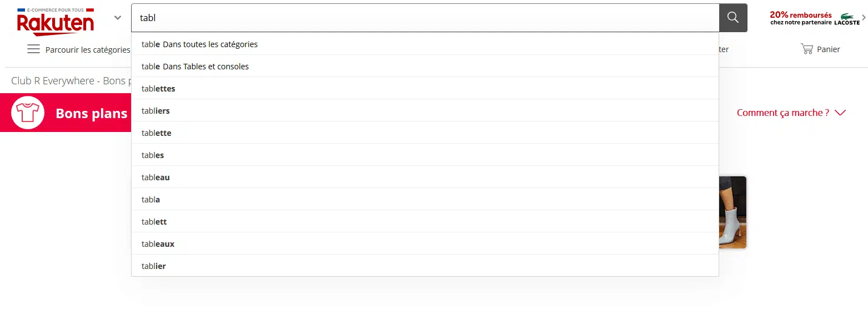The height and width of the screenshot is (315, 868).
Task: Click the "20% remboursés" promo link
Action: point(800,15)
